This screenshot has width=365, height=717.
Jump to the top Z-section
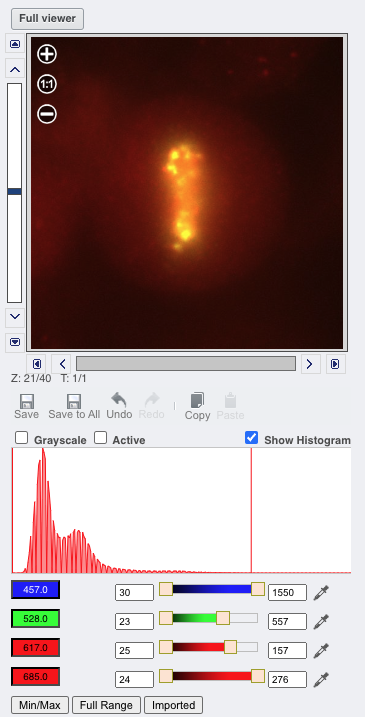coord(15,44)
